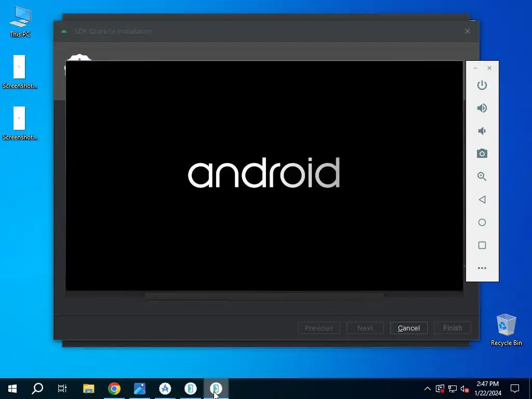This screenshot has width=532, height=399.
Task: Select the lower Screenshot desktop file
Action: [20, 124]
